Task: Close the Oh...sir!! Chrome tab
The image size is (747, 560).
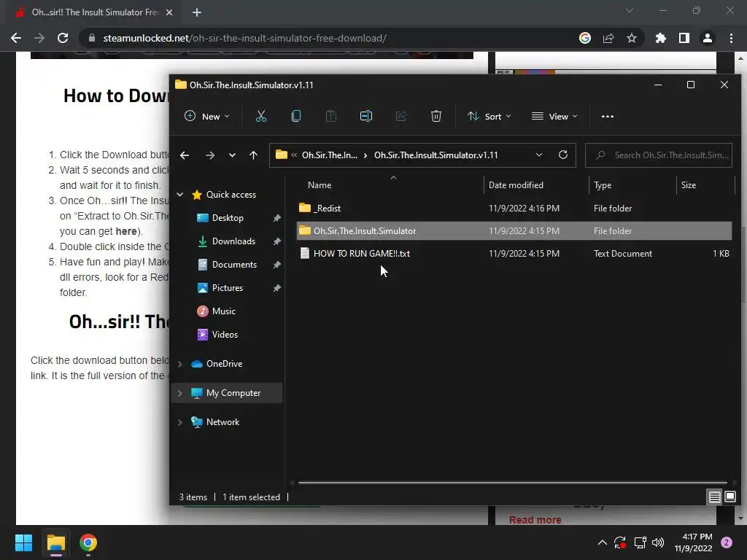Action: tap(169, 12)
